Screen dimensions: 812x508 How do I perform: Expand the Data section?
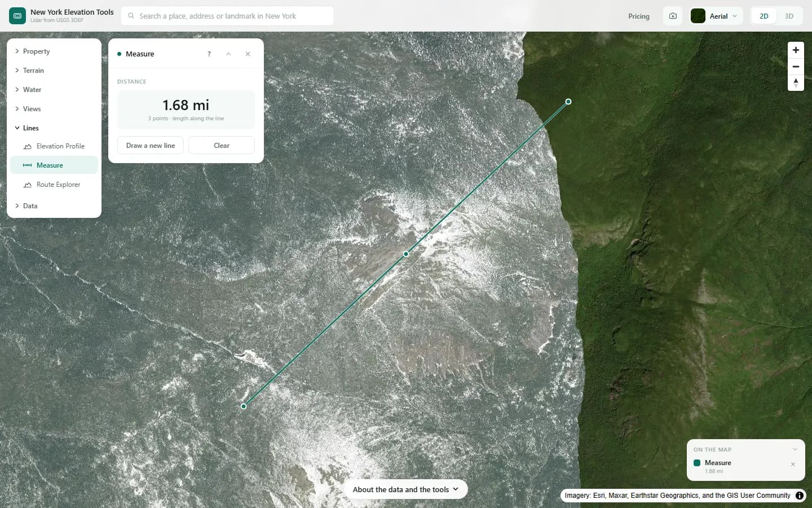[54, 206]
